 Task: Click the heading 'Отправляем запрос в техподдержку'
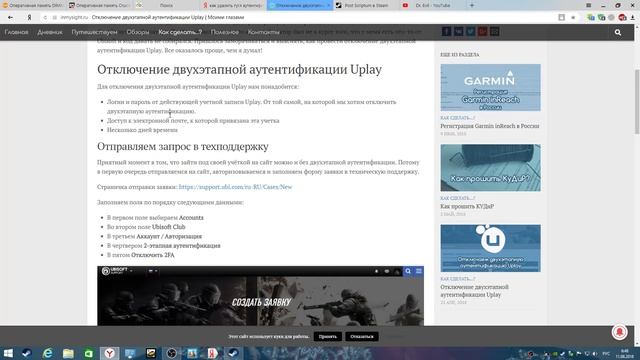[183, 146]
